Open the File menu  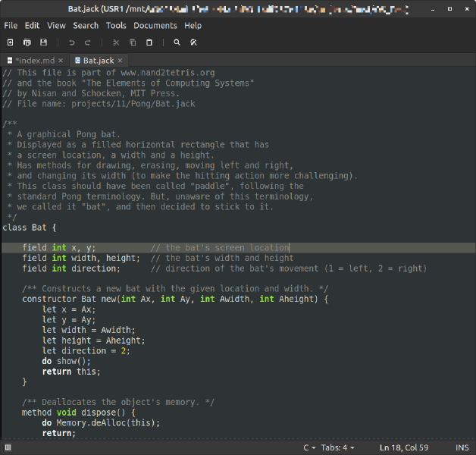click(11, 26)
